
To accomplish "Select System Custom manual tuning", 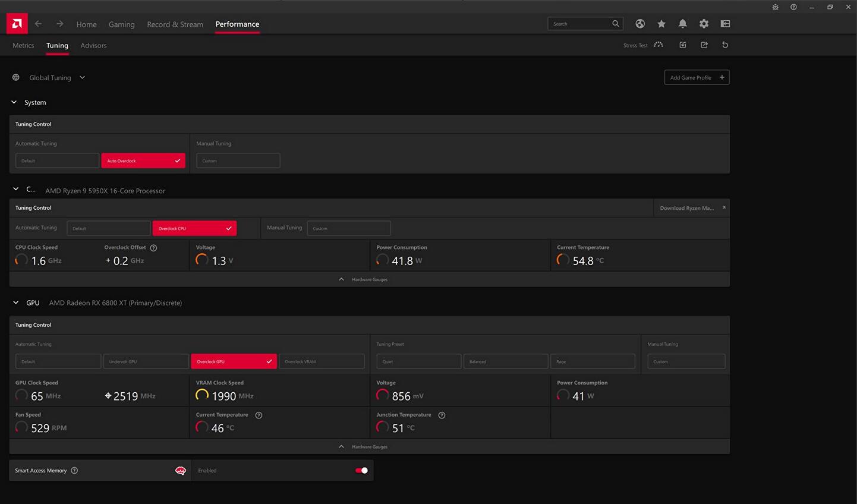I will [x=238, y=160].
